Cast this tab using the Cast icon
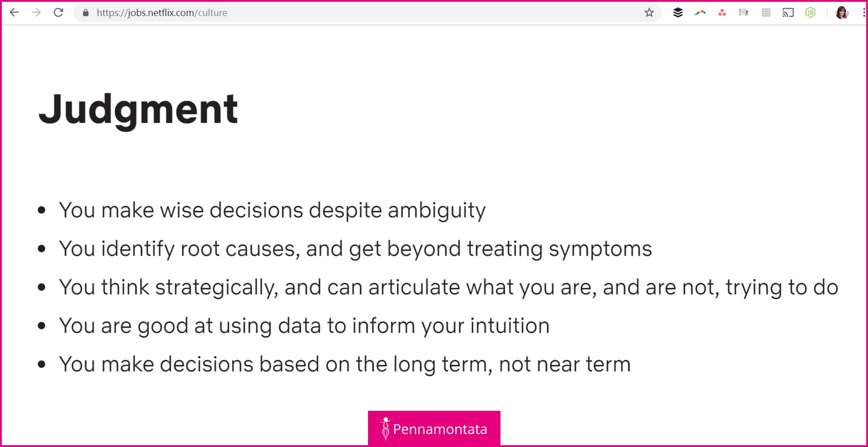This screenshot has height=447, width=868. coord(788,13)
